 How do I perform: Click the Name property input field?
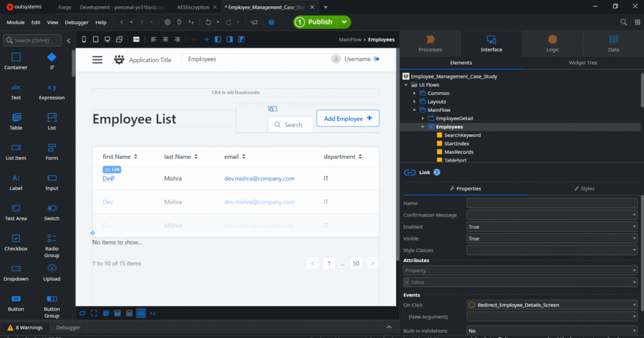[x=552, y=203]
